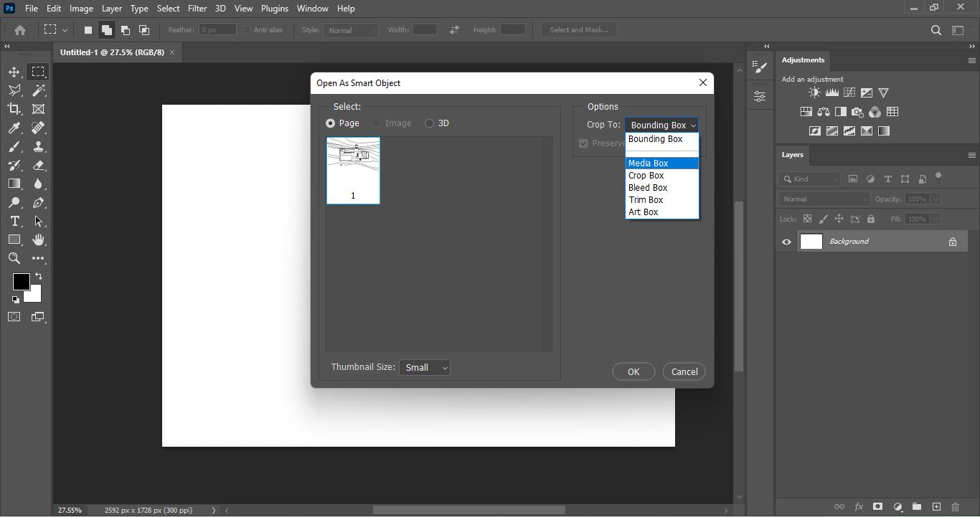Pick the Magic Wand tool
The height and width of the screenshot is (517, 980).
click(x=38, y=90)
